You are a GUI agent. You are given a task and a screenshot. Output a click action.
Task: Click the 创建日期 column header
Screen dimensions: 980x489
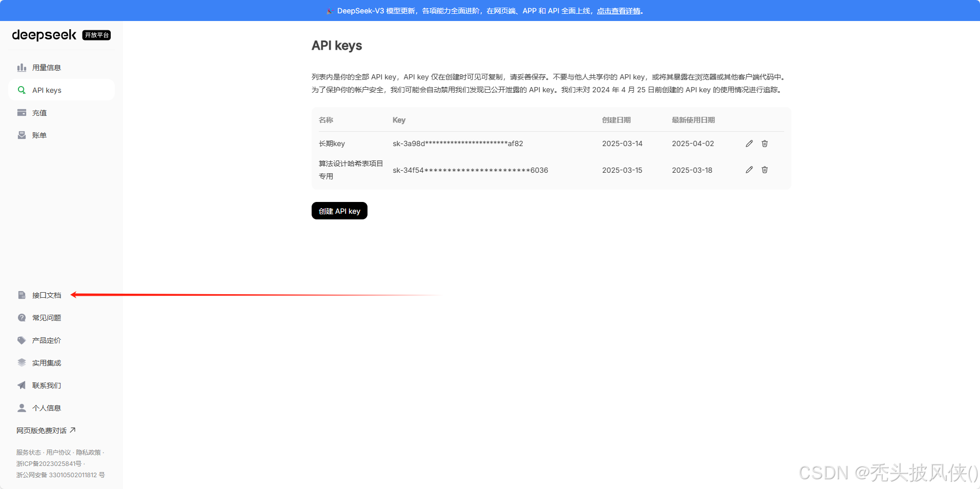point(617,120)
